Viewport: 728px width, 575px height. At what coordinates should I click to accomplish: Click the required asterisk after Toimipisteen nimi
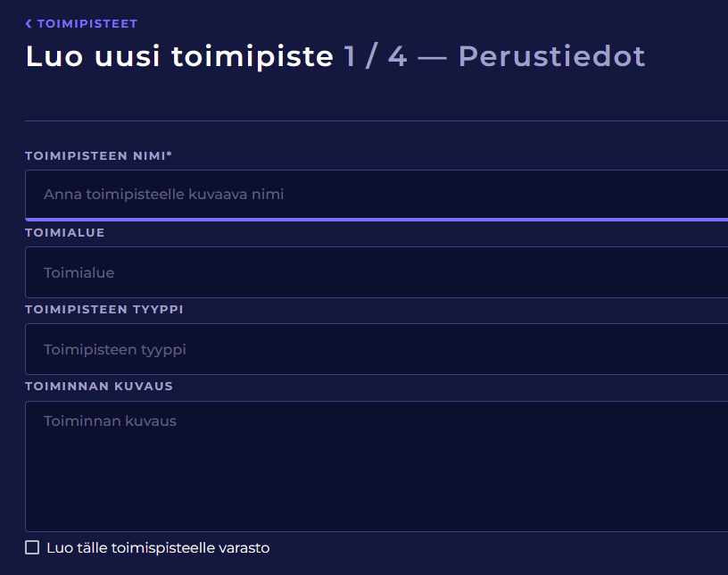(x=170, y=155)
